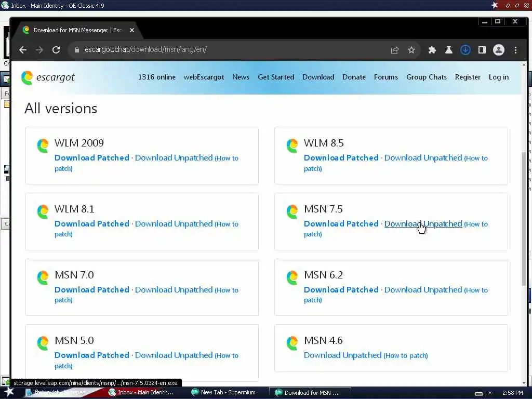
Task: Download Patched WLM 8.5
Action: pyautogui.click(x=341, y=158)
